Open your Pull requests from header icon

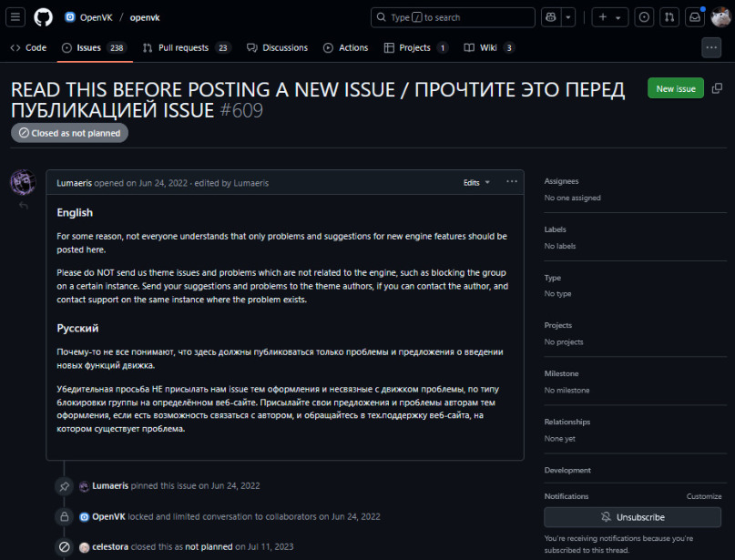click(669, 17)
